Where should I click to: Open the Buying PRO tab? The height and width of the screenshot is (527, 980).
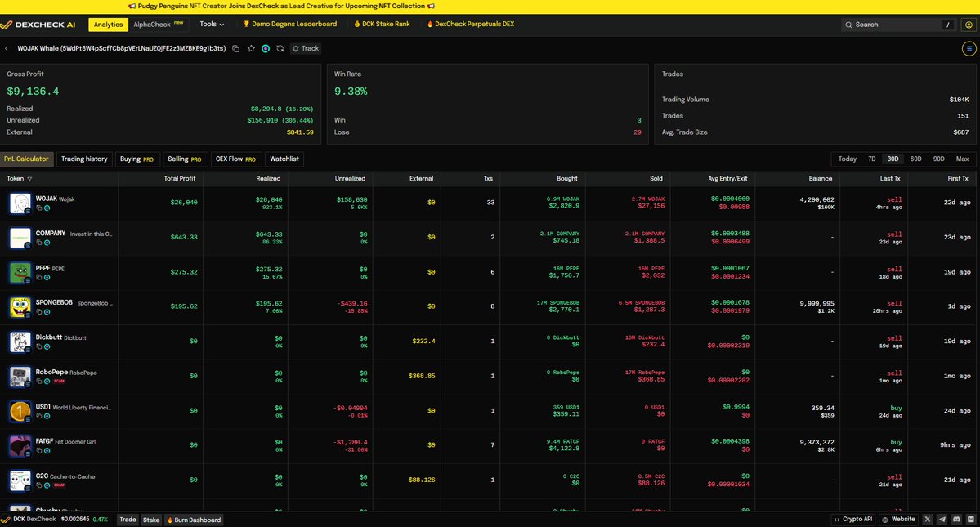pos(136,159)
